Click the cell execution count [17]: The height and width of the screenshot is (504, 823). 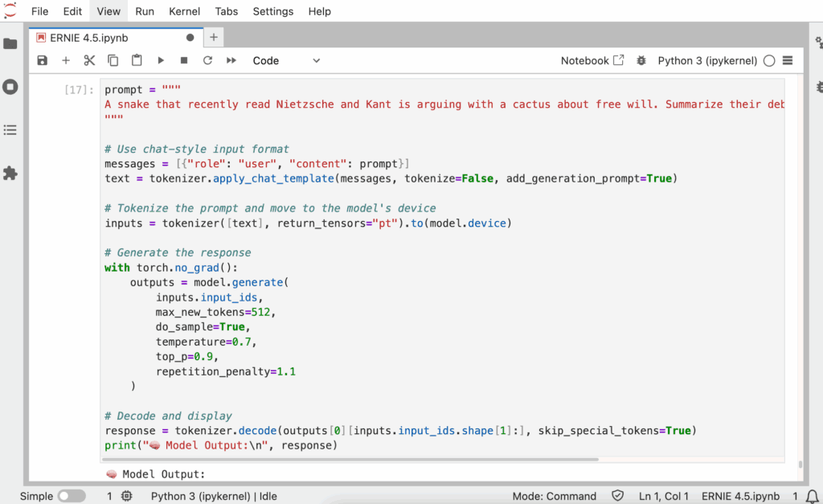point(79,90)
